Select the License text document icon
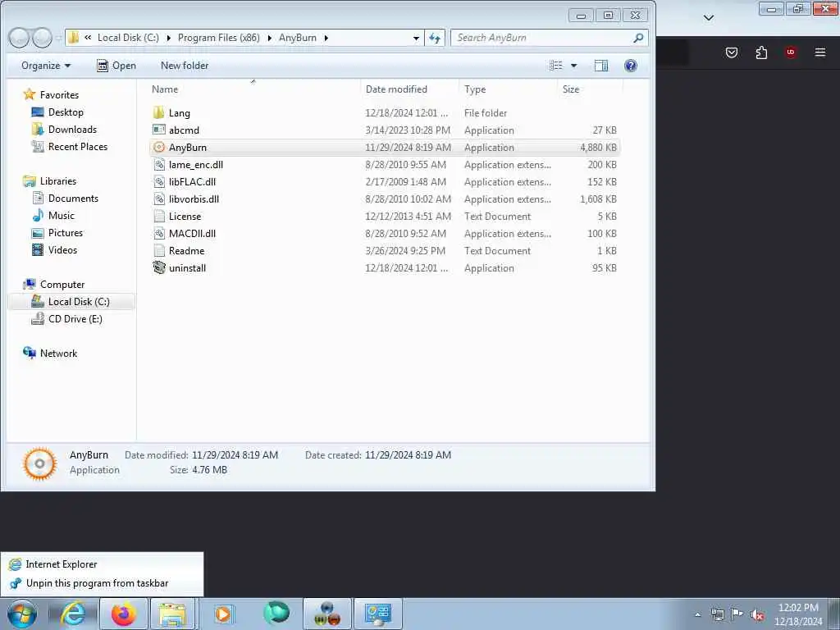840x630 pixels. (158, 216)
